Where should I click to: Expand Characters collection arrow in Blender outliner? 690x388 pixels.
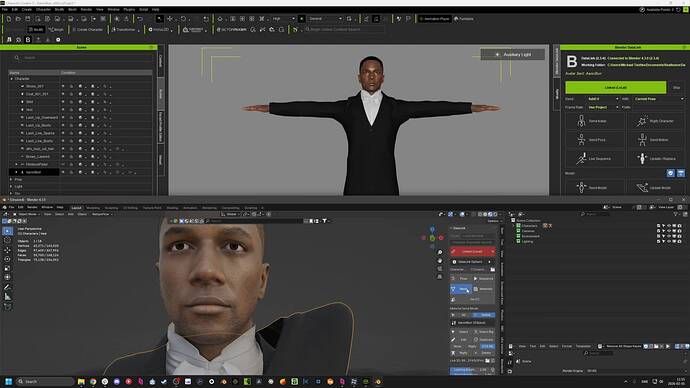[x=514, y=226]
